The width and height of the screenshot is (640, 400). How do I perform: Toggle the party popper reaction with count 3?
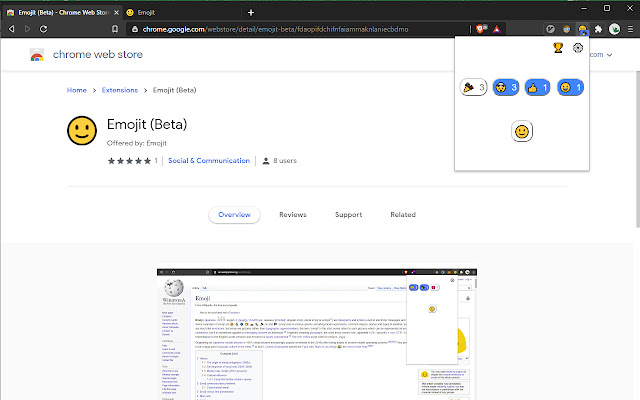473,87
